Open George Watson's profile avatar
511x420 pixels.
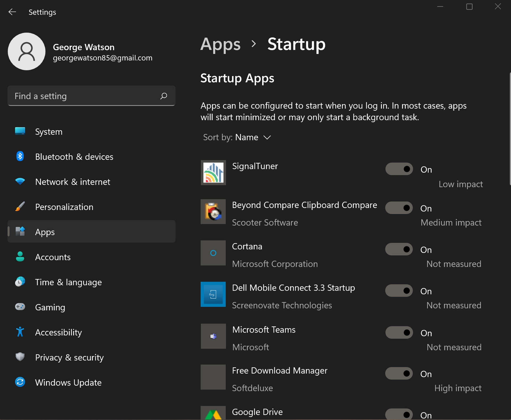coord(27,51)
